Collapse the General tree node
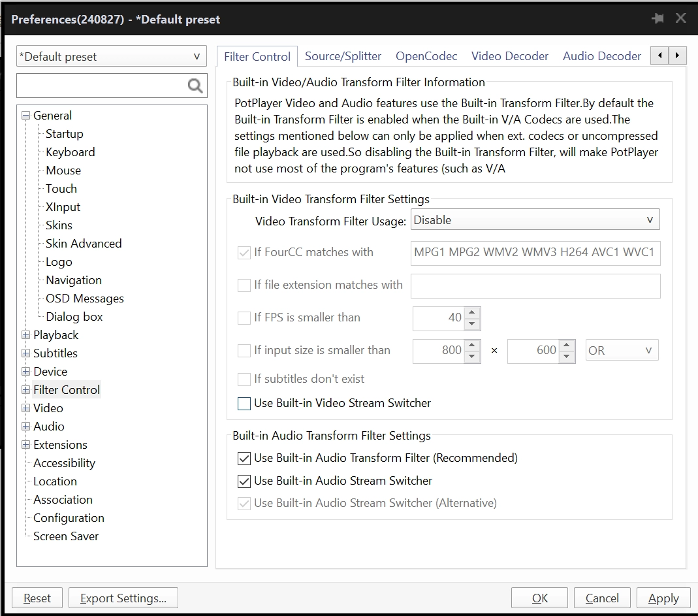 pyautogui.click(x=26, y=116)
